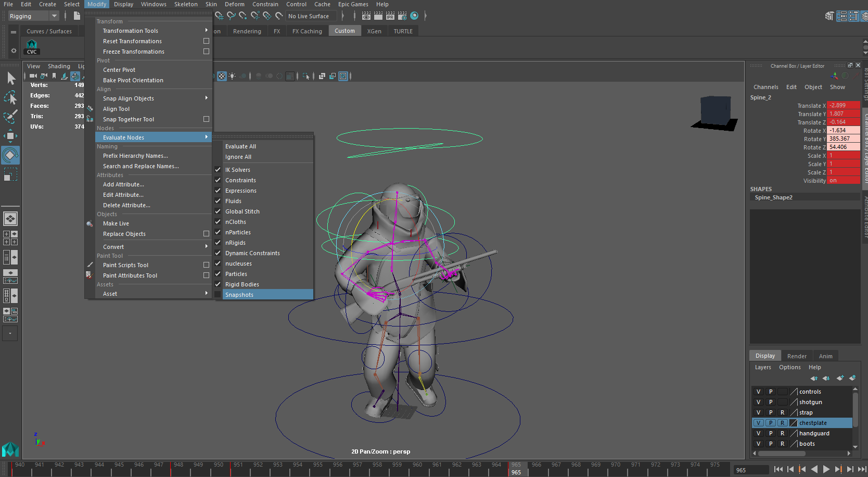Select the Move tool
The height and width of the screenshot is (477, 868).
point(10,136)
